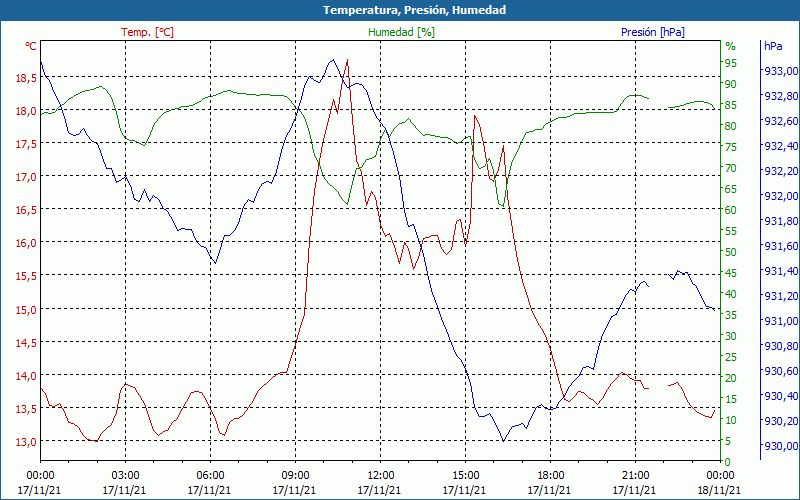This screenshot has width=800, height=500.
Task: Click the lowest point of the blue pressure curve
Action: pos(504,441)
